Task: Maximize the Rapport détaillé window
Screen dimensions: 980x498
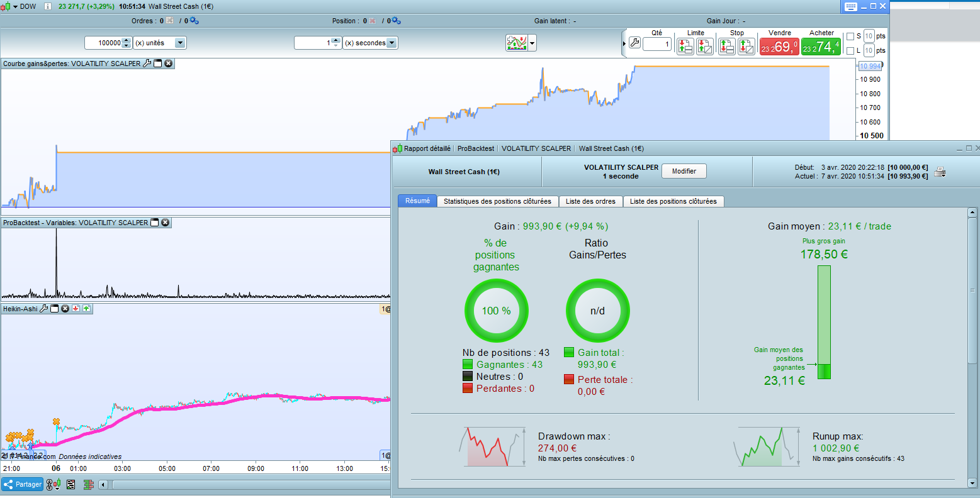Action: [969, 148]
